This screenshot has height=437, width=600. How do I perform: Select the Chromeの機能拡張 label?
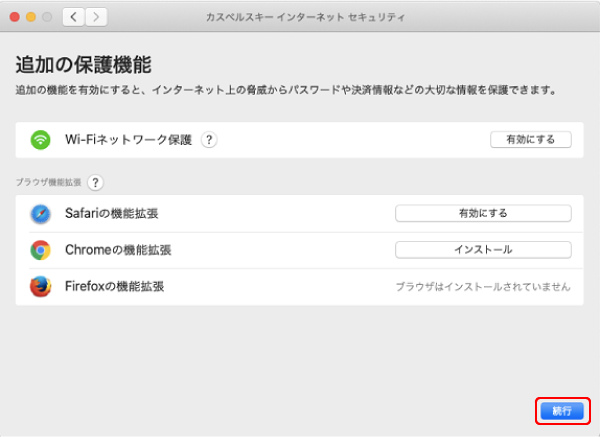point(118,250)
